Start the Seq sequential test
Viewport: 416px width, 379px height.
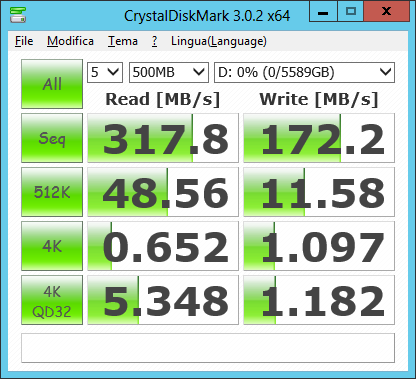point(52,138)
